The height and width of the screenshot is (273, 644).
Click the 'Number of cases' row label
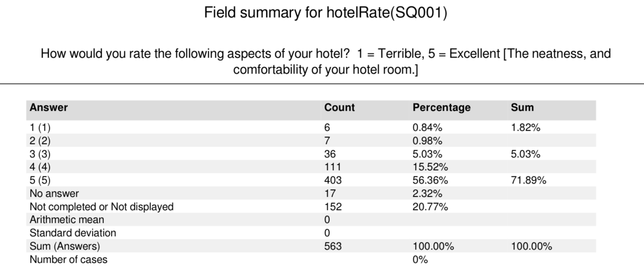click(x=68, y=259)
